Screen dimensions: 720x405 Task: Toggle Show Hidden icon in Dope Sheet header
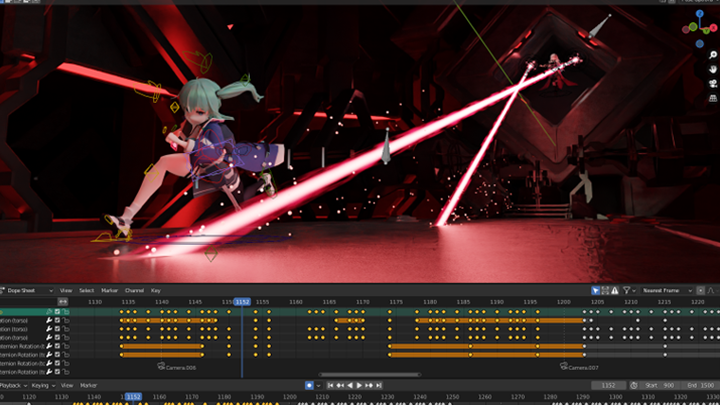[x=605, y=291]
